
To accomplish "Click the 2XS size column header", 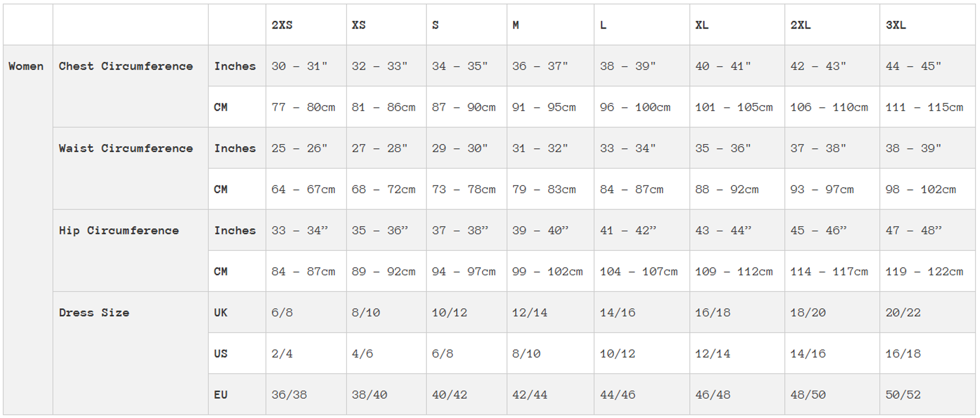I will (x=282, y=25).
